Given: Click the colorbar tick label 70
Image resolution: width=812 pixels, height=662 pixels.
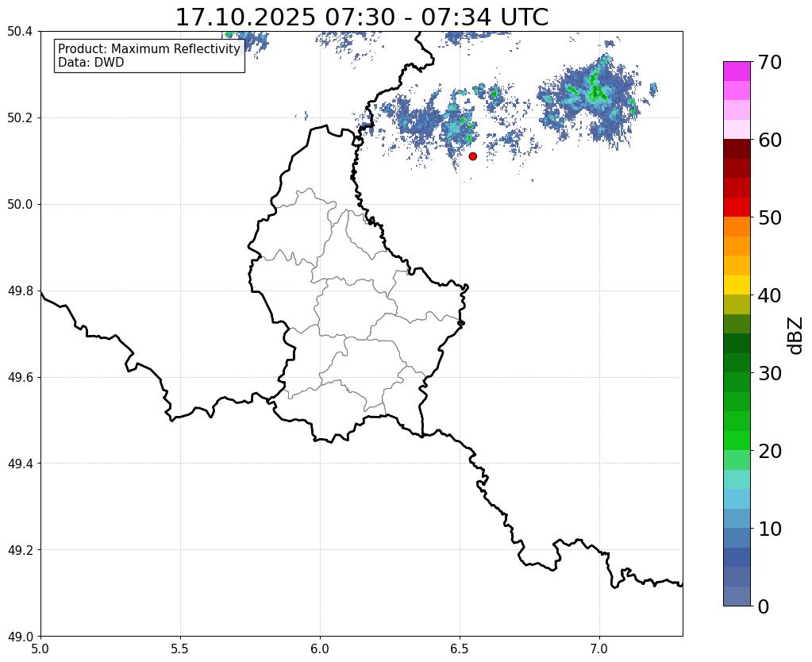Looking at the screenshot, I should [x=770, y=62].
